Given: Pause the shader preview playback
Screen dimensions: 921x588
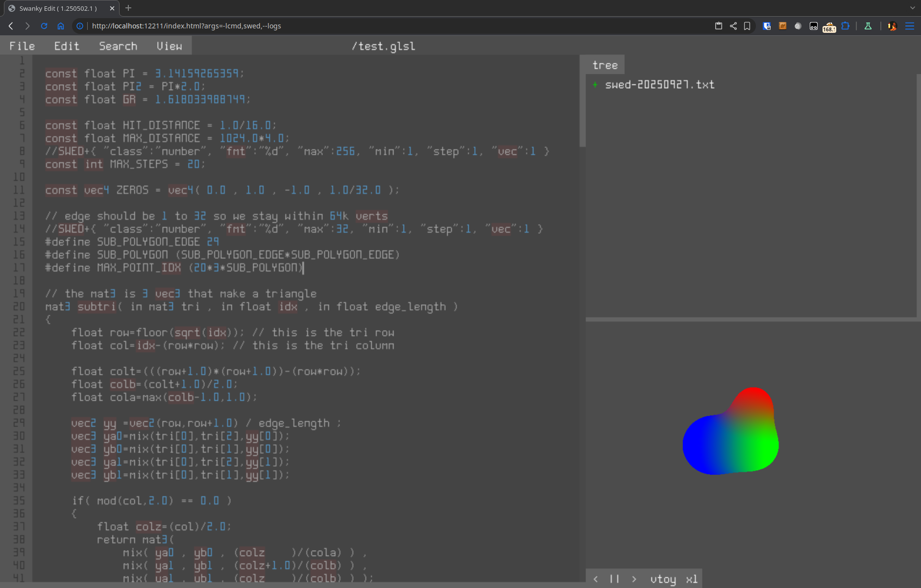Looking at the screenshot, I should 614,579.
